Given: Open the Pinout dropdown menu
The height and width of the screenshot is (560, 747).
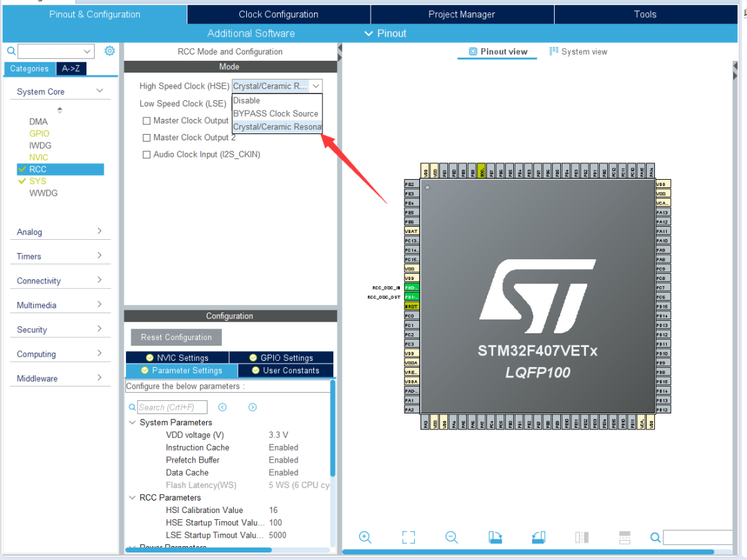Looking at the screenshot, I should click(x=385, y=33).
